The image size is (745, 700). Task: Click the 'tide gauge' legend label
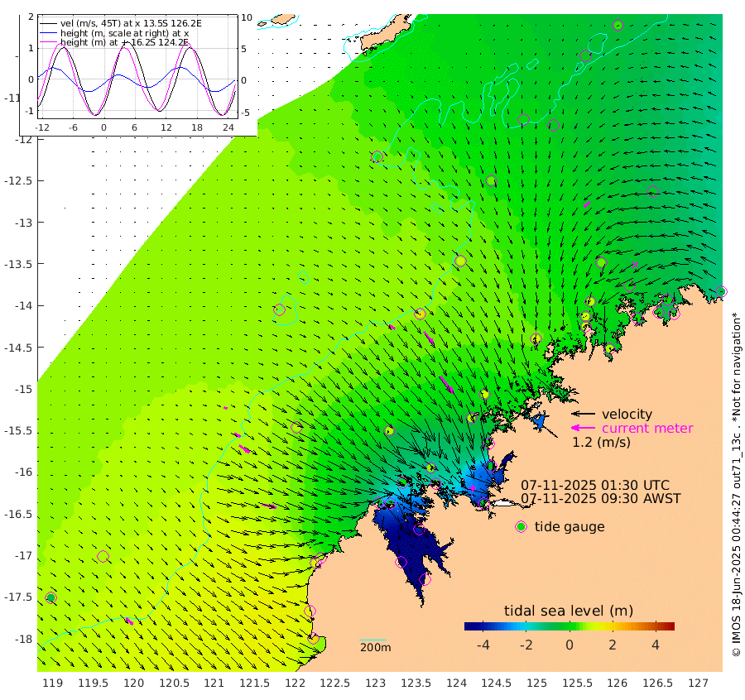point(570,527)
